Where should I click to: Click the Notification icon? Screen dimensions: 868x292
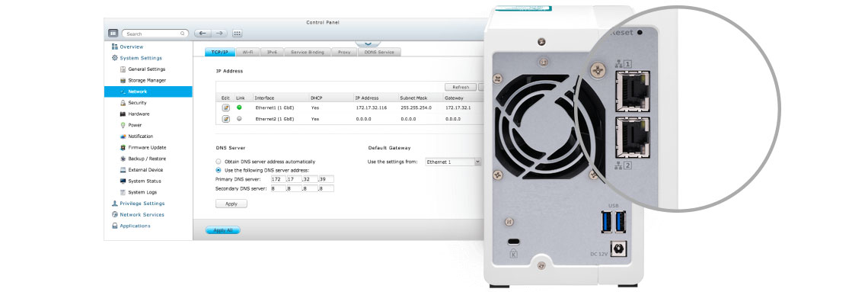pos(123,136)
